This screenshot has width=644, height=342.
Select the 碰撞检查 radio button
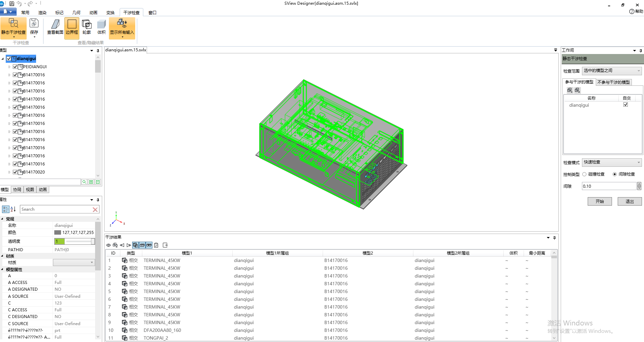click(x=584, y=174)
